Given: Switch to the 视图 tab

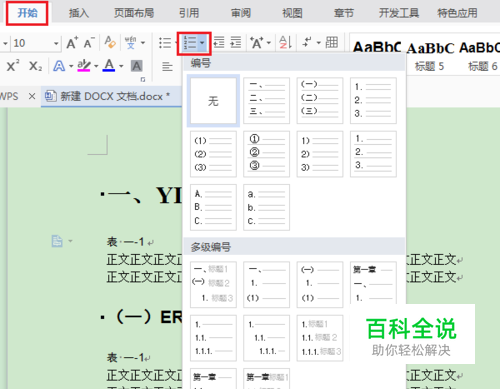Looking at the screenshot, I should tap(292, 13).
